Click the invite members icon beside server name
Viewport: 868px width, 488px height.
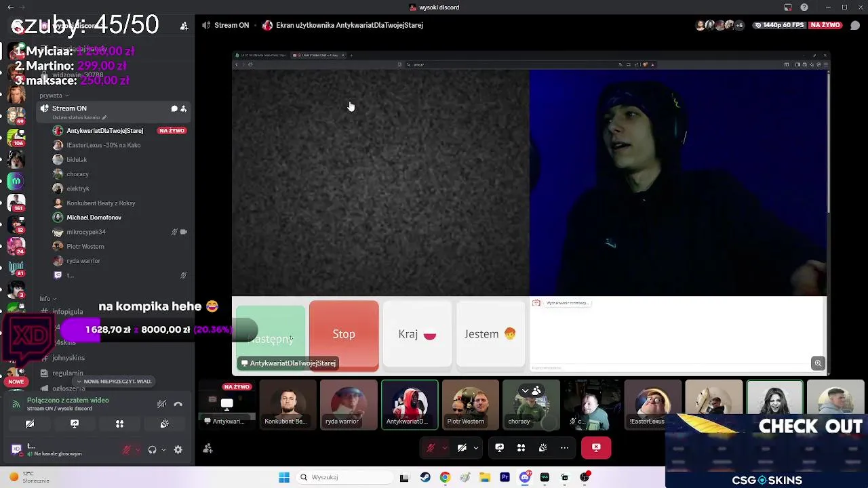click(184, 26)
